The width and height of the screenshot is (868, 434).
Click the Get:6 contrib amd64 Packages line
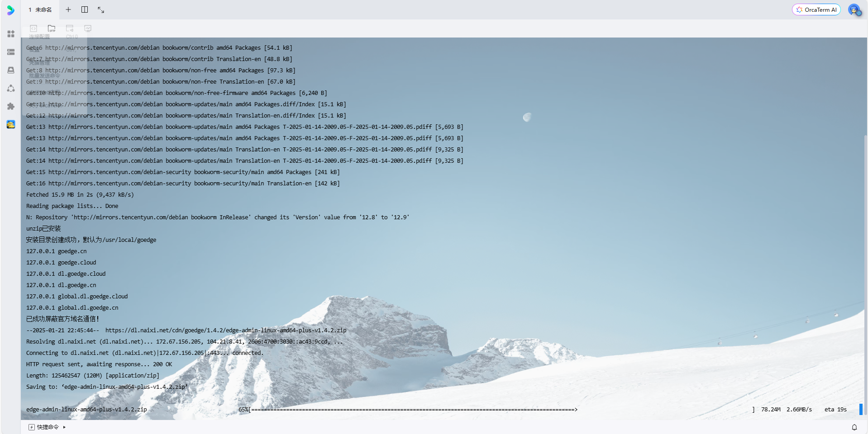[159, 48]
